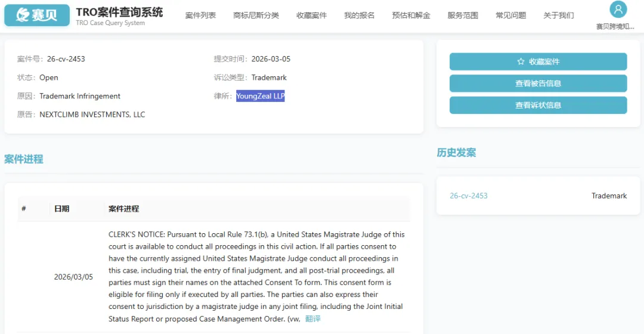This screenshot has height=334, width=644.
Task: Open 常见问题 menu
Action: tap(511, 15)
